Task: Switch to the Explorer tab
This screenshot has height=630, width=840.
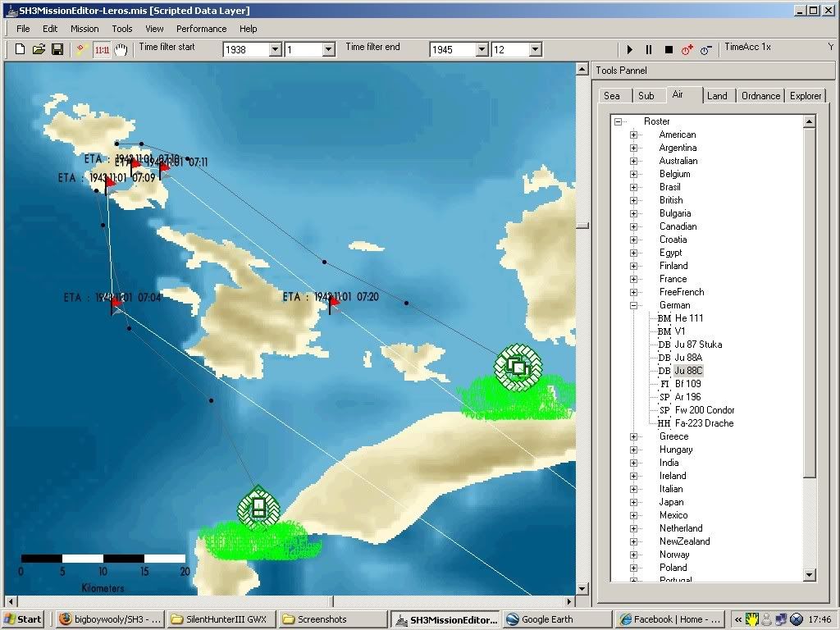Action: [806, 96]
